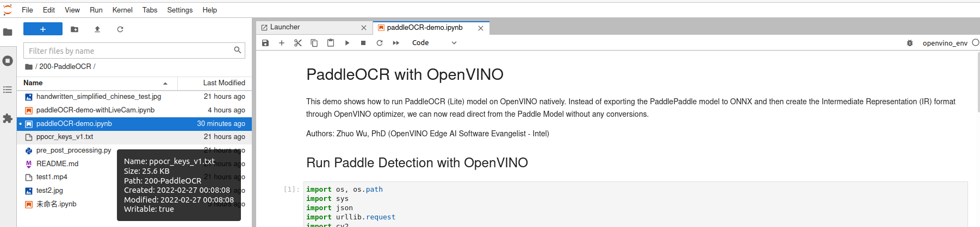Show Running Terminals and Kernels panel
The width and height of the screenshot is (980, 227).
point(8,61)
